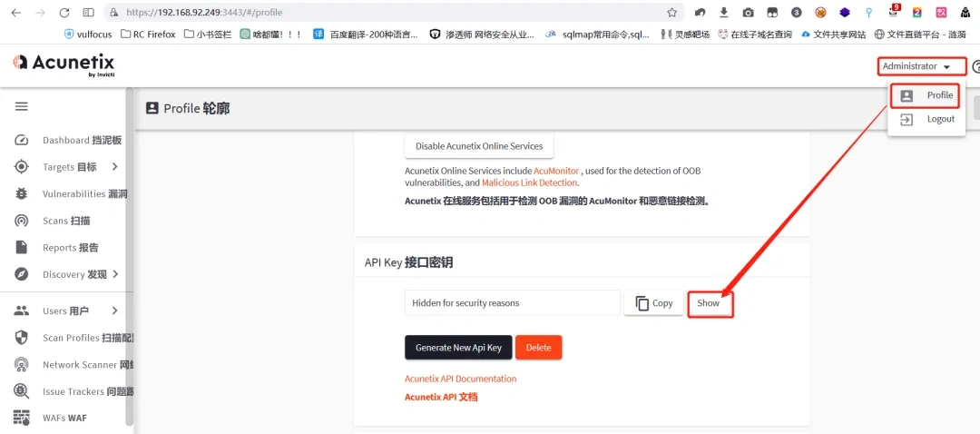Bookmark page with star icon
Image resolution: width=980 pixels, height=434 pixels.
pos(671,13)
